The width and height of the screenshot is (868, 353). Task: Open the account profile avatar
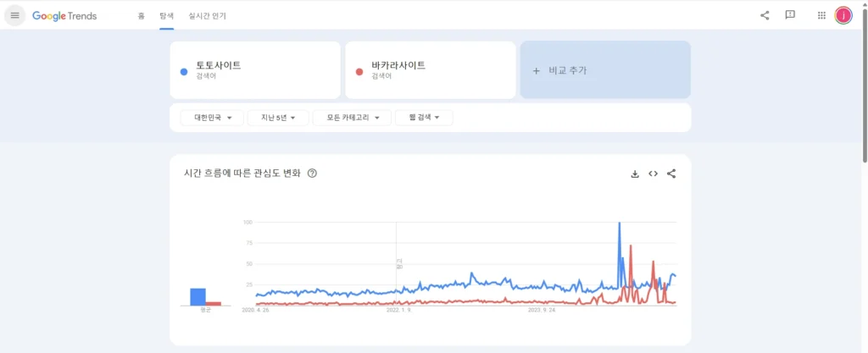843,15
